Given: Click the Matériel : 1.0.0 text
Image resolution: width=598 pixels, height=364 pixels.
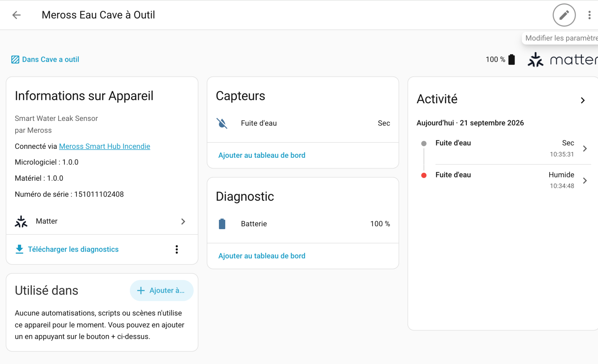Looking at the screenshot, I should pos(39,178).
